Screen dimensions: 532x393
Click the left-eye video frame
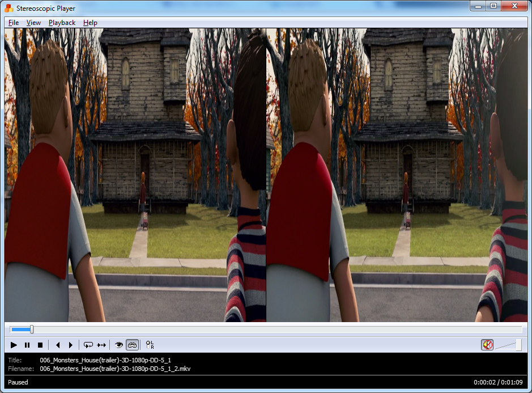pos(135,175)
